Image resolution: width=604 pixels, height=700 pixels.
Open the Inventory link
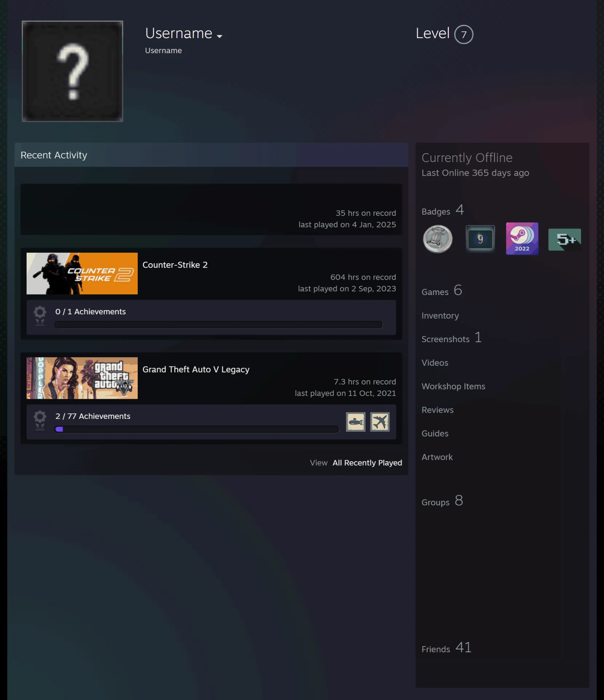pos(440,316)
